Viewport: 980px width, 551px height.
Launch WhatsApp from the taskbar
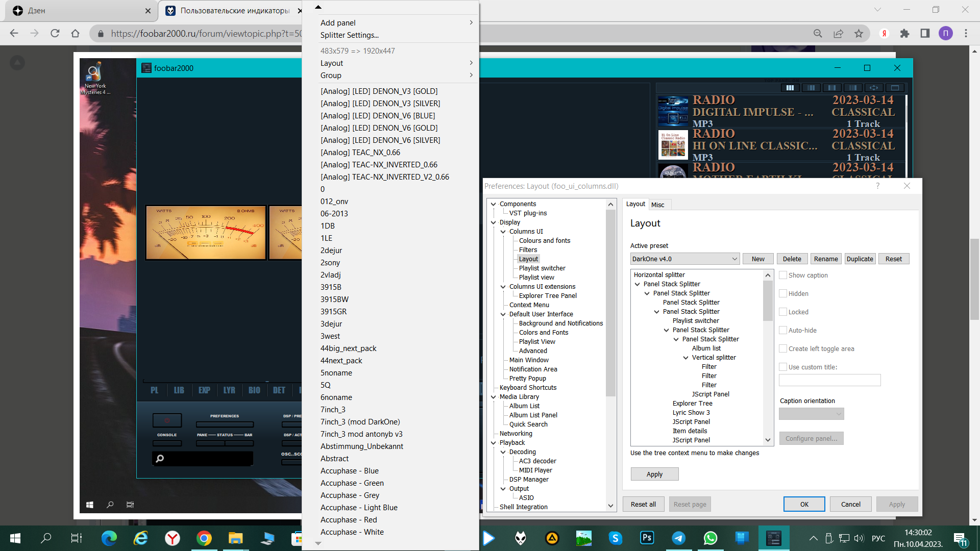pyautogui.click(x=710, y=538)
